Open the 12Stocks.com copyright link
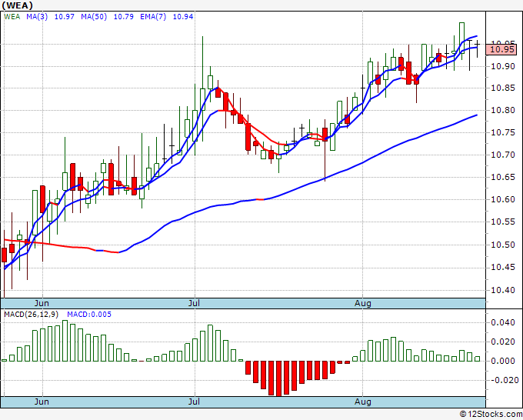This screenshot has width=523, height=420. (491, 415)
